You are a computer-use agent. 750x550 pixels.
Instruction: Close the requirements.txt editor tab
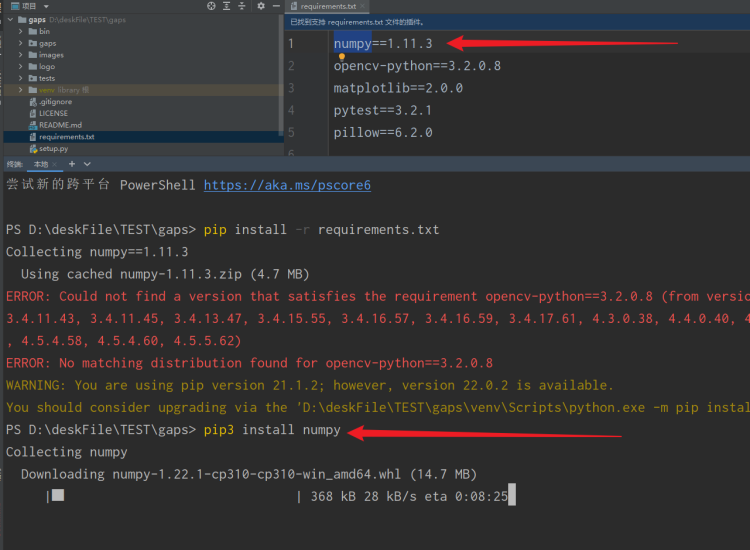pyautogui.click(x=362, y=6)
